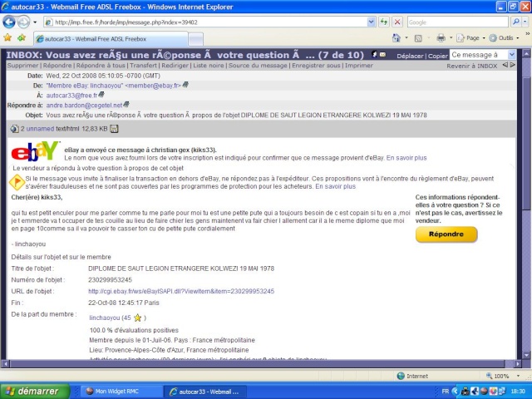The width and height of the screenshot is (532, 399).
Task: Click the RSS Feeds toolbar icon
Action: [418, 38]
